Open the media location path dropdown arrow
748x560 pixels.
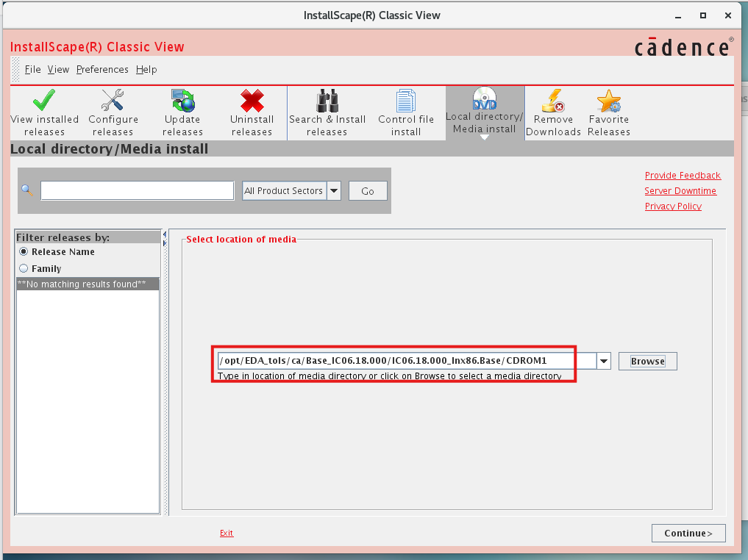point(603,362)
